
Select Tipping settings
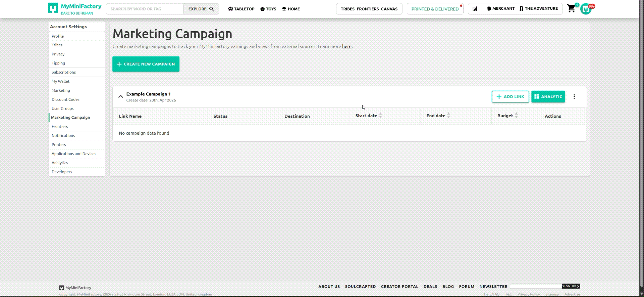click(x=77, y=63)
